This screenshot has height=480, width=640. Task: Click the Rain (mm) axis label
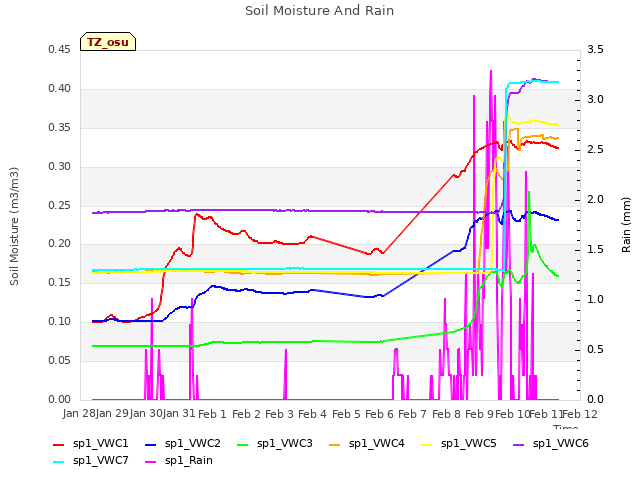[626, 225]
